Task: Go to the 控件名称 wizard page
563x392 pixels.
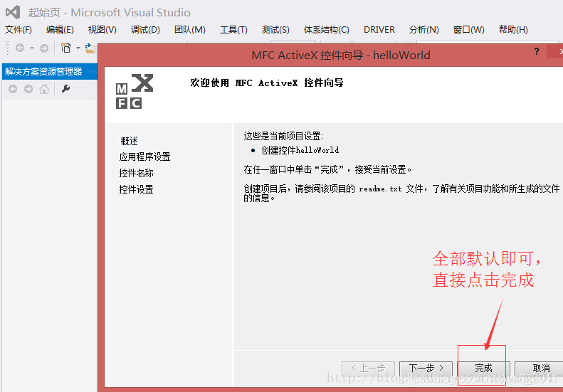Action: (136, 173)
